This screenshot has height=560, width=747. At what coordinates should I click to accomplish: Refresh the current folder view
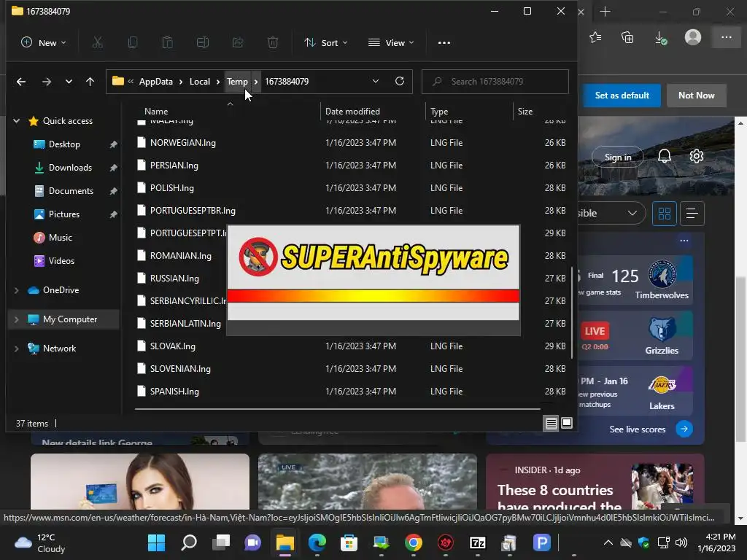click(x=400, y=81)
